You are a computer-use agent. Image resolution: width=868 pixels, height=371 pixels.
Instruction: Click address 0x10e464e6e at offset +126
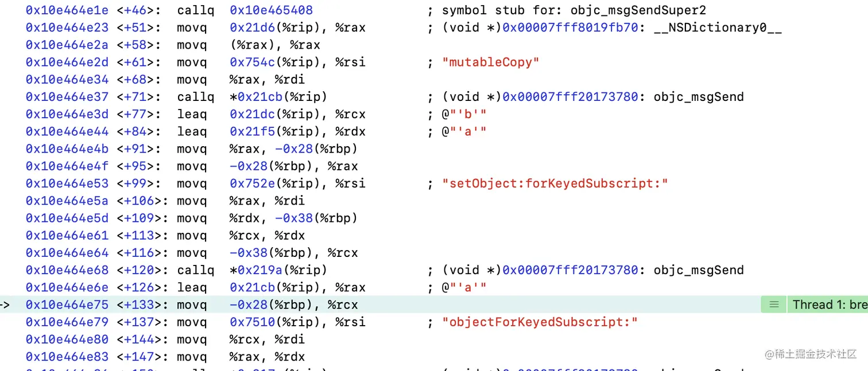click(67, 287)
